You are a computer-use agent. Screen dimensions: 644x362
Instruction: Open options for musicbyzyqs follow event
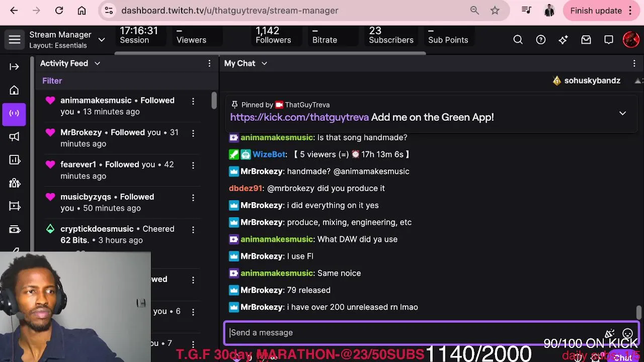pyautogui.click(x=193, y=198)
